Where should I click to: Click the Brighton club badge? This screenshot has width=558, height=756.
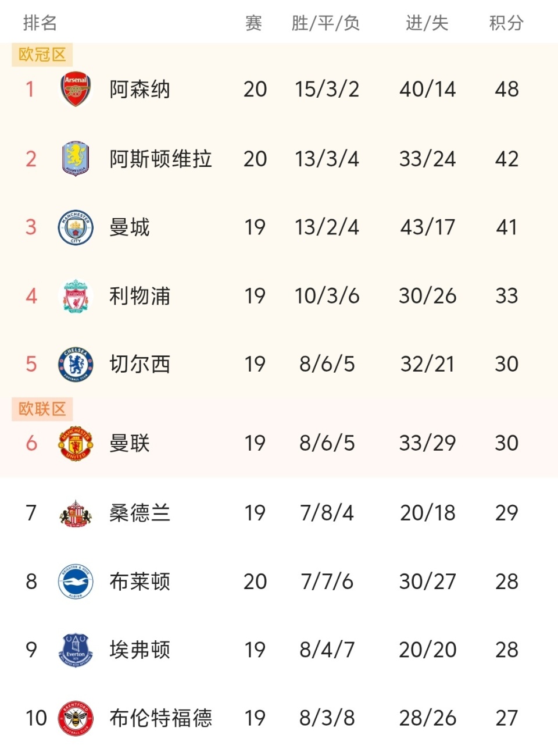click(x=76, y=582)
